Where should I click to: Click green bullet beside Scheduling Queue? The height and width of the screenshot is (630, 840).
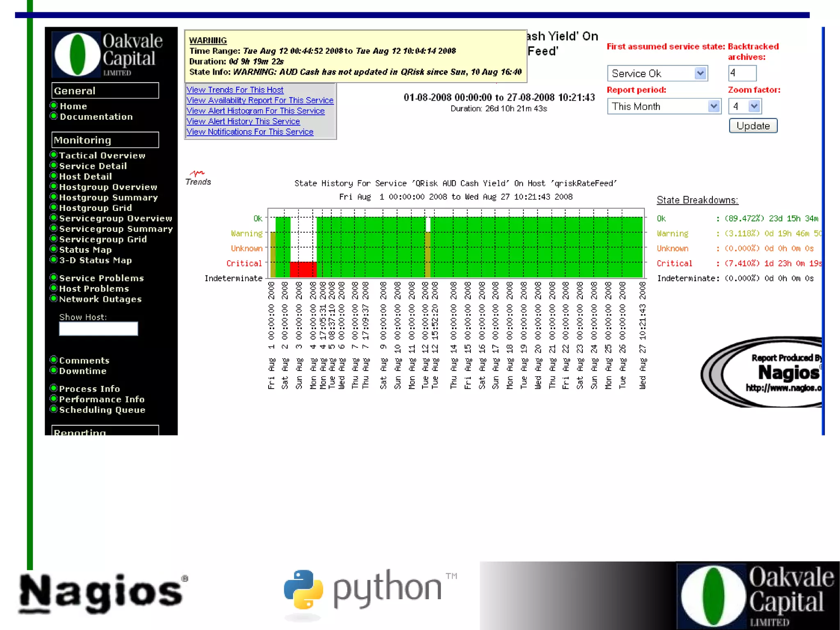pos(53,409)
